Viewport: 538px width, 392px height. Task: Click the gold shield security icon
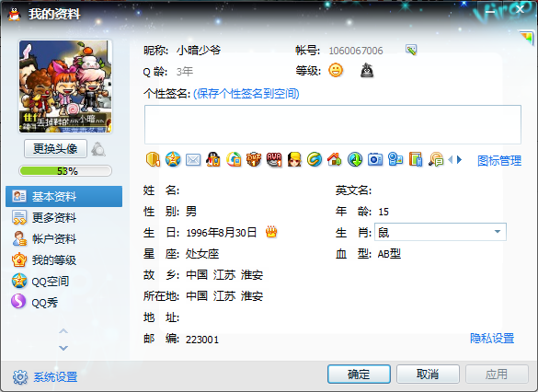(x=153, y=159)
